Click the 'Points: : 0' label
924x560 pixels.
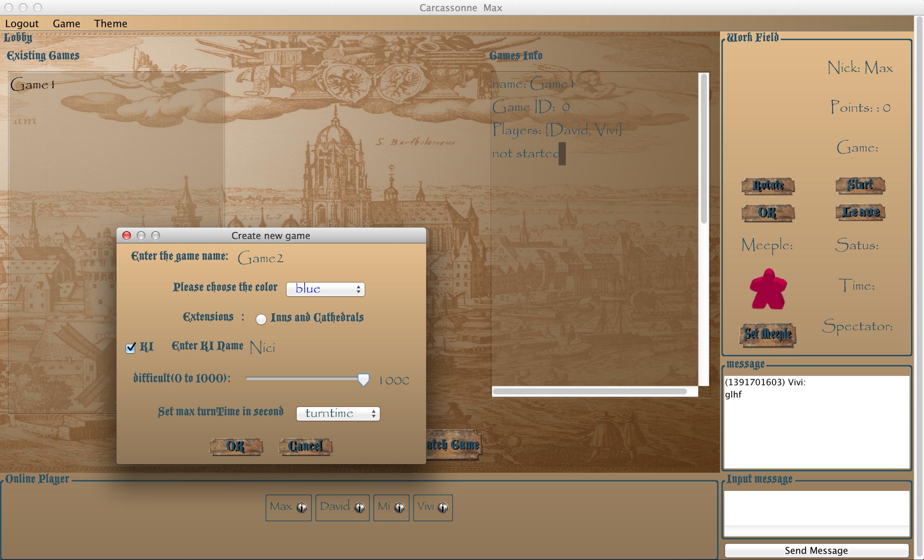(860, 108)
